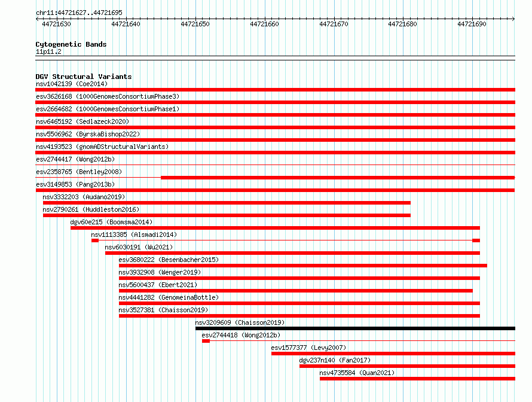This screenshot has height=402, width=532.
Task: Click the Cytogenetic Bands track title
Action: click(71, 44)
